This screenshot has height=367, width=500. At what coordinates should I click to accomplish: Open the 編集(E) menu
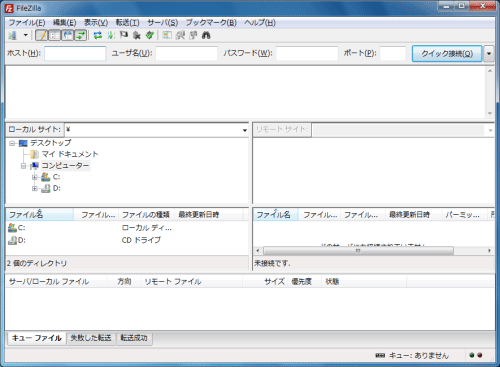pyautogui.click(x=65, y=23)
